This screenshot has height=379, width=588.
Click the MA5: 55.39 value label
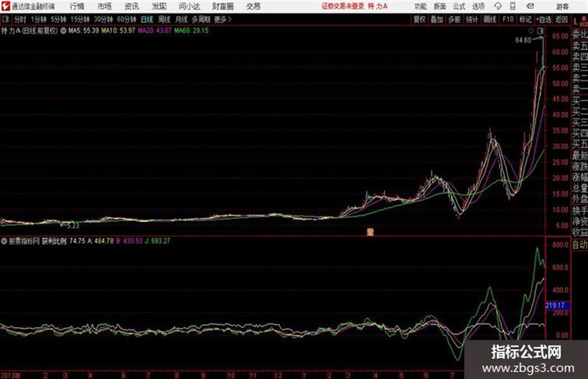click(x=83, y=30)
